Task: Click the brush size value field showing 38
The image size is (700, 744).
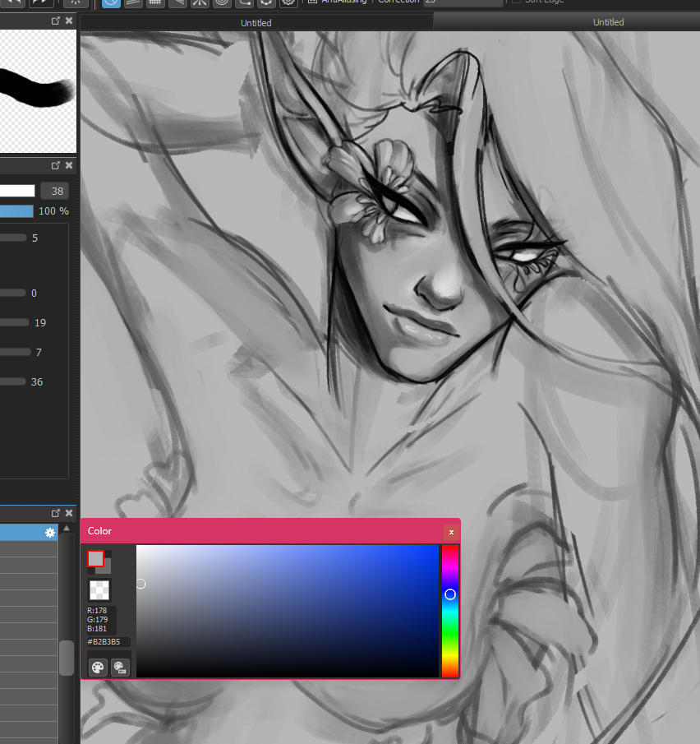Action: click(x=56, y=191)
